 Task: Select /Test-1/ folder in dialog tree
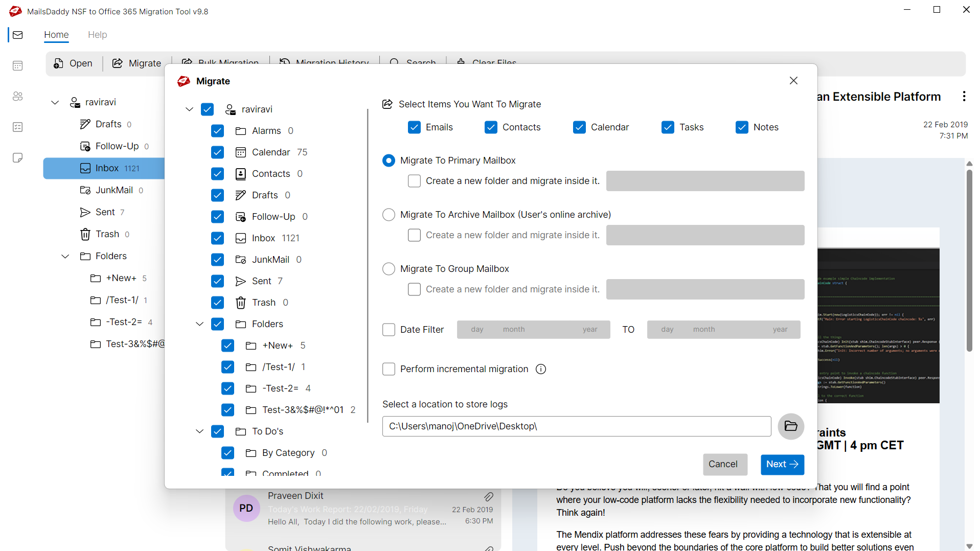pyautogui.click(x=279, y=367)
